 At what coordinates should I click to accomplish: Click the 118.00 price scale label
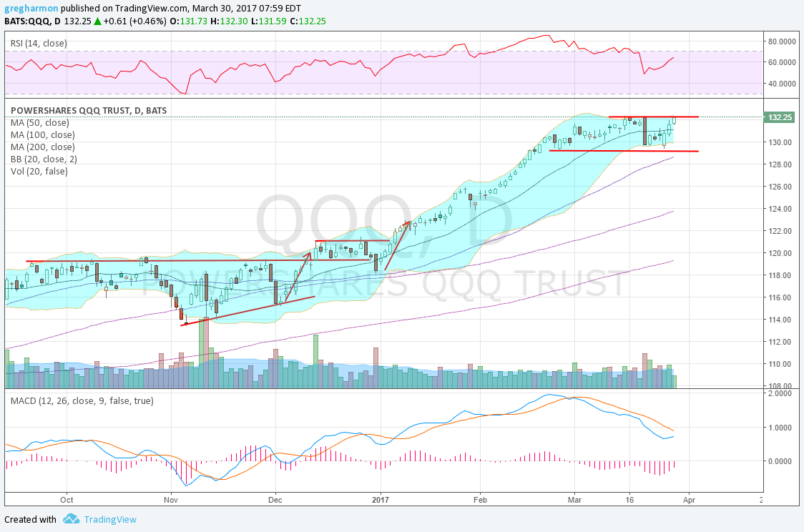[780, 275]
